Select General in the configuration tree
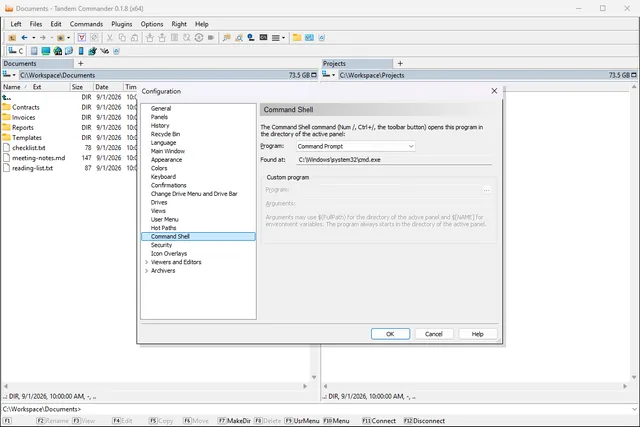This screenshot has height=427, width=640. pyautogui.click(x=161, y=109)
